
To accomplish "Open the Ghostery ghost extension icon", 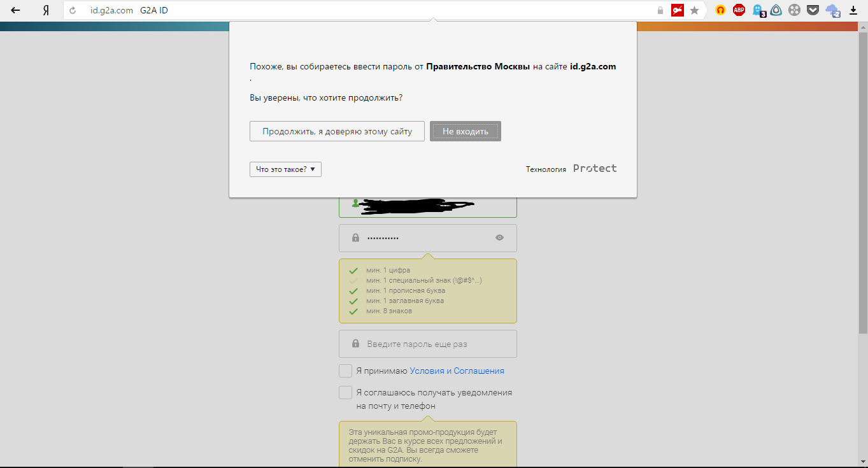I will pyautogui.click(x=758, y=10).
